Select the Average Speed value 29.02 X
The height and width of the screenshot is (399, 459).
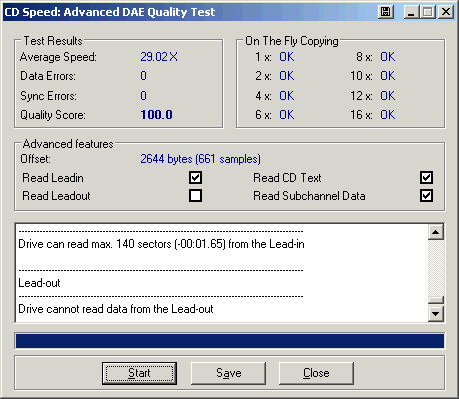(x=159, y=57)
